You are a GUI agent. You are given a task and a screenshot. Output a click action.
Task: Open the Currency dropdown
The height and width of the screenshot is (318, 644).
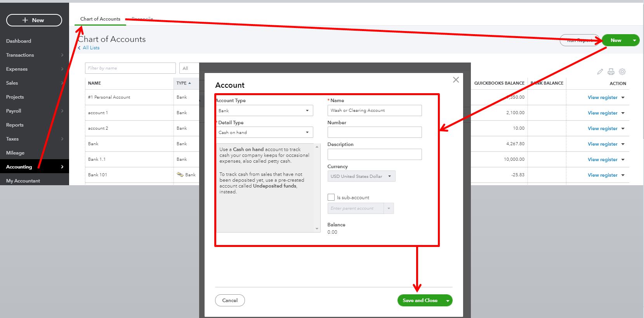pos(361,176)
